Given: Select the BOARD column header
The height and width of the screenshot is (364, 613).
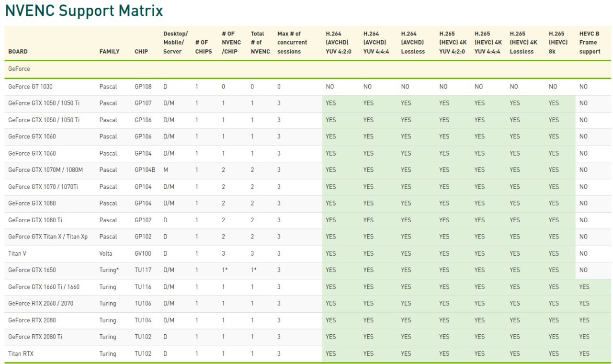Looking at the screenshot, I should pyautogui.click(x=18, y=51).
